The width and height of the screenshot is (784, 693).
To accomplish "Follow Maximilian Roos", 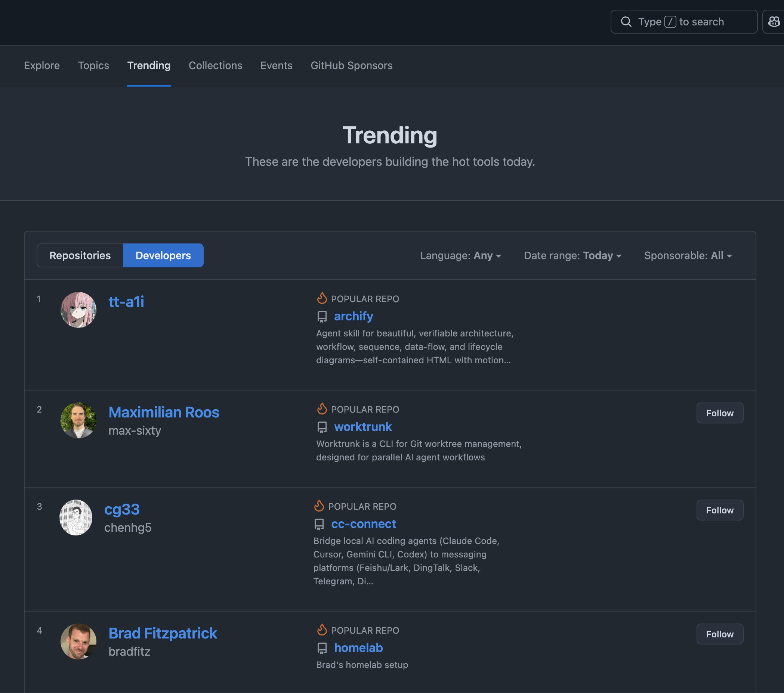I will [x=720, y=413].
